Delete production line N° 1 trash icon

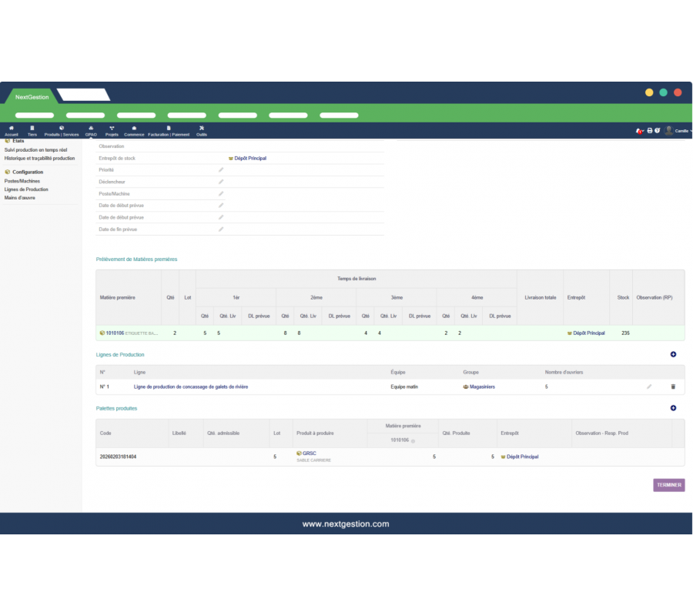pos(673,387)
